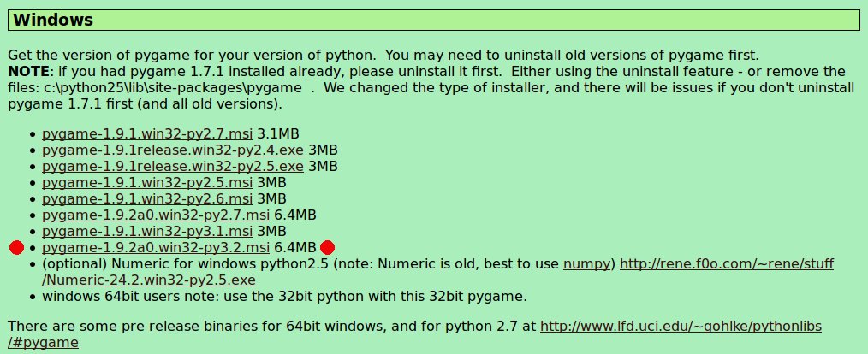The height and width of the screenshot is (354, 868).
Task: Click the Windows section heading bar
Action: [433, 20]
